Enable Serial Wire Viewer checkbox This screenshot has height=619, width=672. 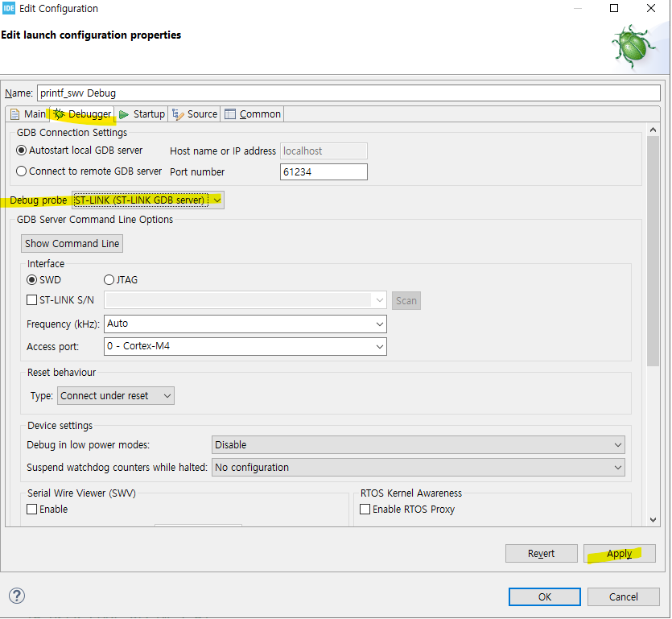[31, 510]
